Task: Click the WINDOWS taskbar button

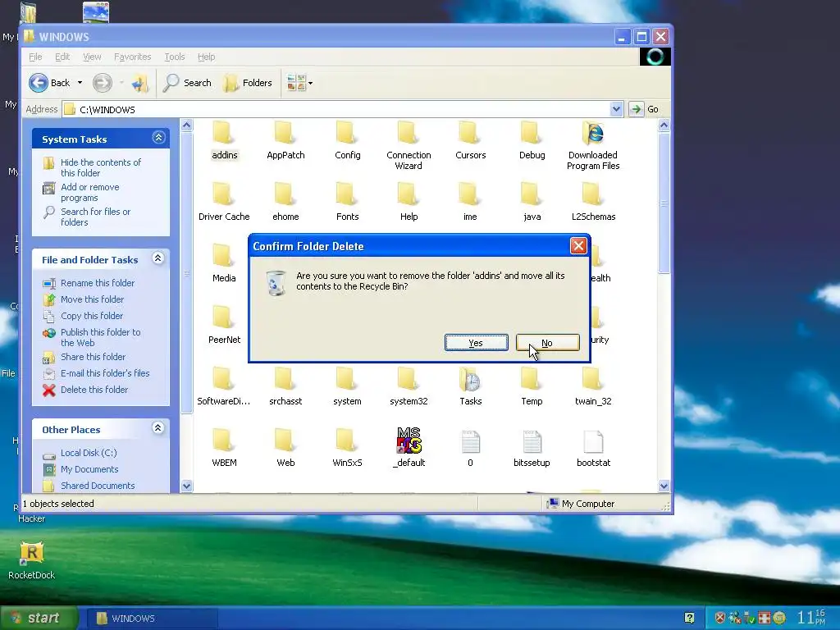Action: [152, 619]
